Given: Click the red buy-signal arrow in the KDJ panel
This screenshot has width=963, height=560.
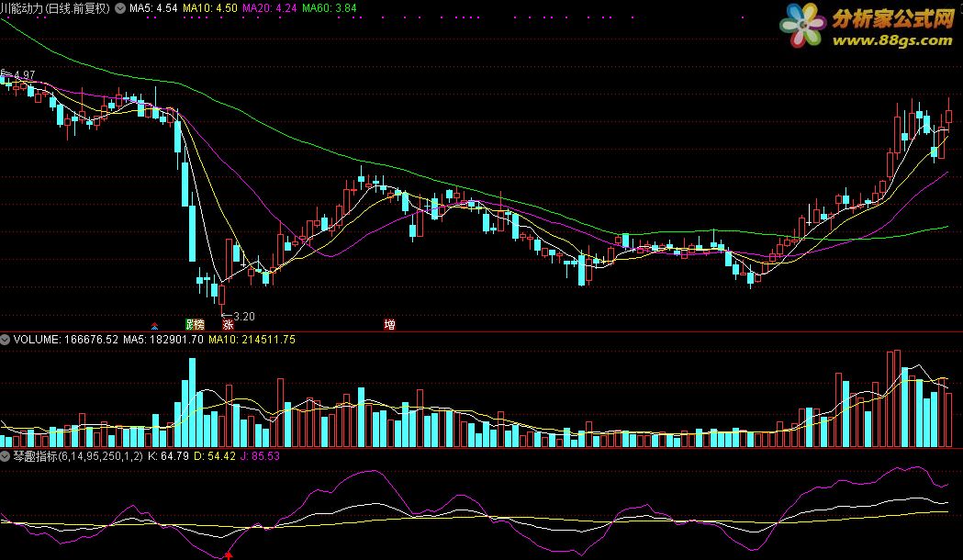Looking at the screenshot, I should tap(229, 555).
